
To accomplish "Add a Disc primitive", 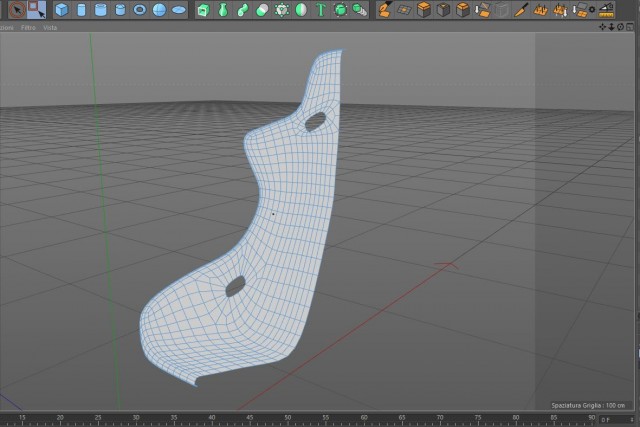I will coord(179,10).
